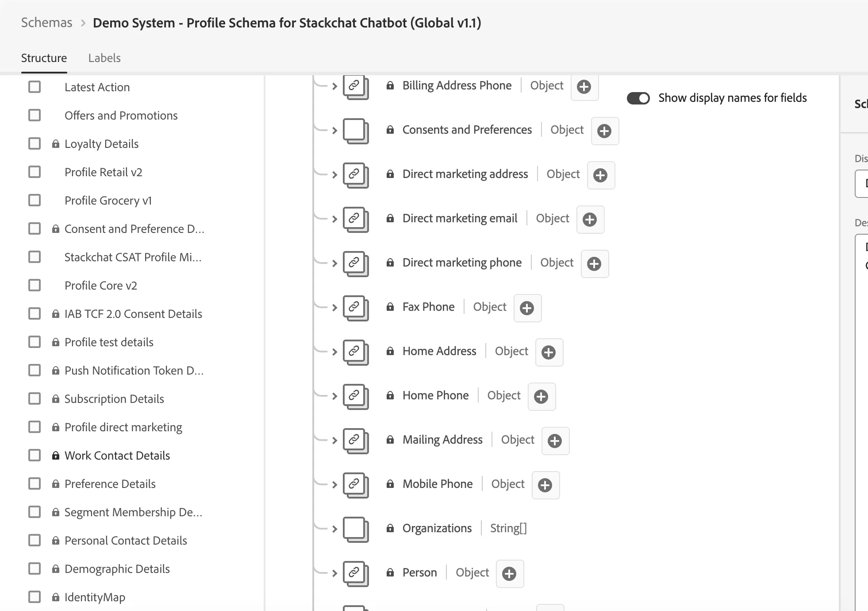868x611 pixels.
Task: Toggle Show display names for fields
Action: pyautogui.click(x=638, y=98)
